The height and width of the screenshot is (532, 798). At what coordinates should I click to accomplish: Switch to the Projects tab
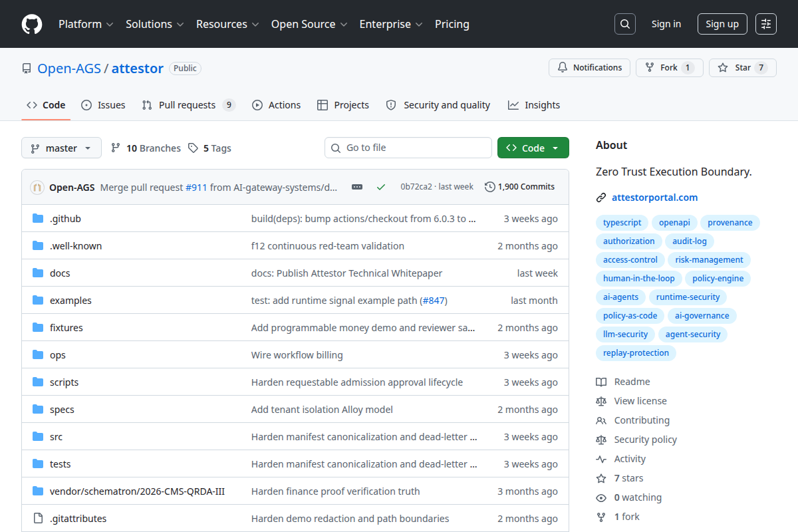(x=343, y=105)
